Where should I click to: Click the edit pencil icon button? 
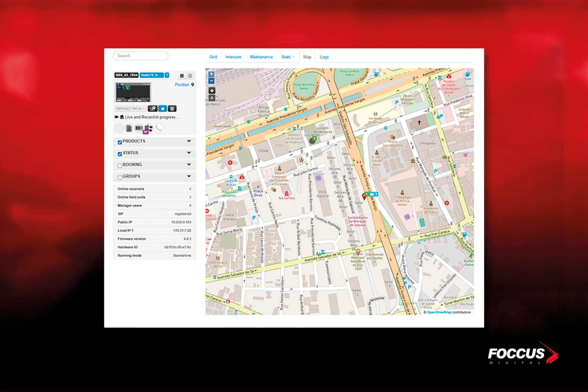[x=190, y=76]
